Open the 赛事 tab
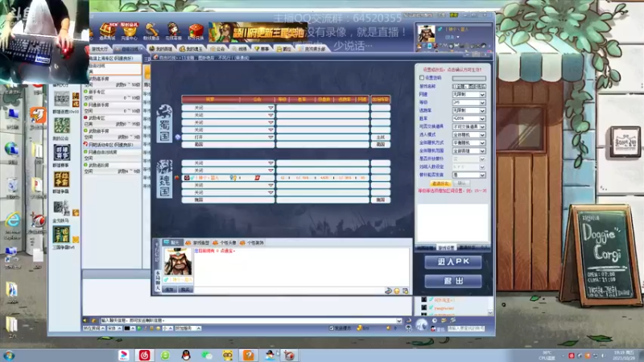The height and width of the screenshot is (362, 644). [x=262, y=49]
